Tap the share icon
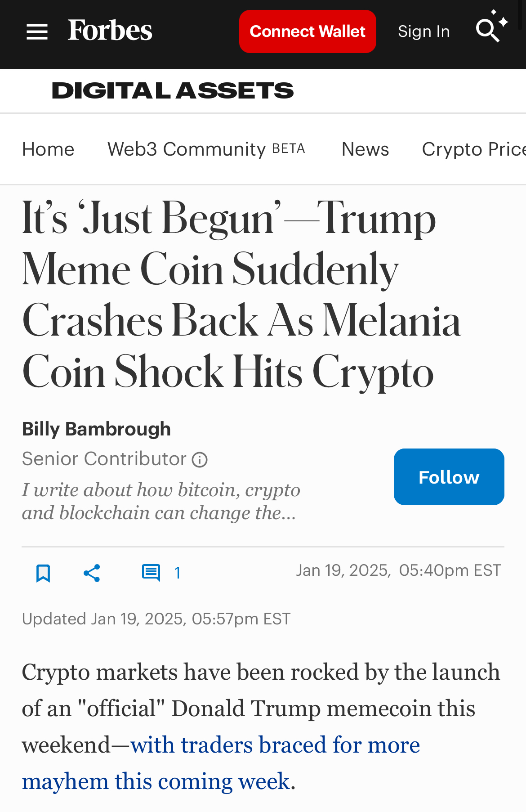The width and height of the screenshot is (526, 812). click(x=92, y=573)
